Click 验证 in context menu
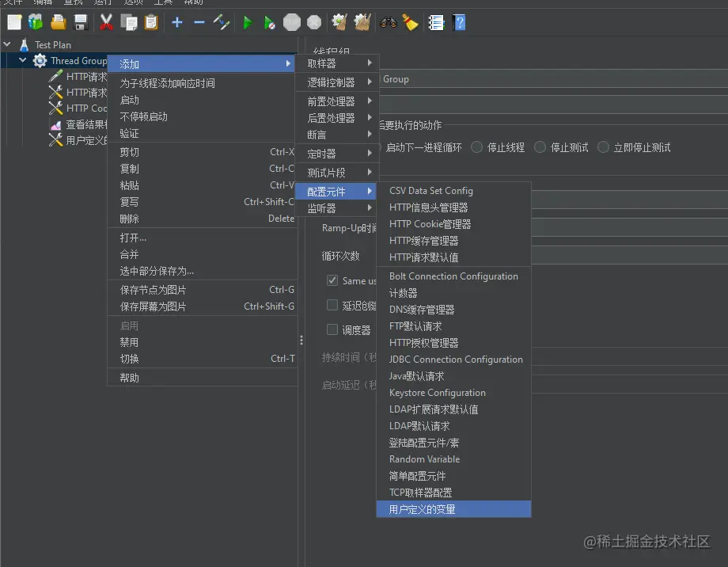The image size is (728, 567). 203,133
